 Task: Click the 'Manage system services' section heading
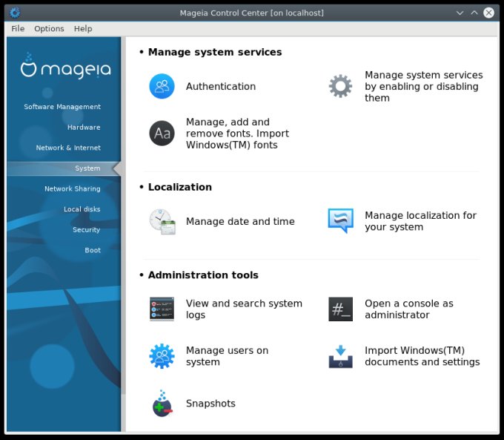[x=215, y=52]
